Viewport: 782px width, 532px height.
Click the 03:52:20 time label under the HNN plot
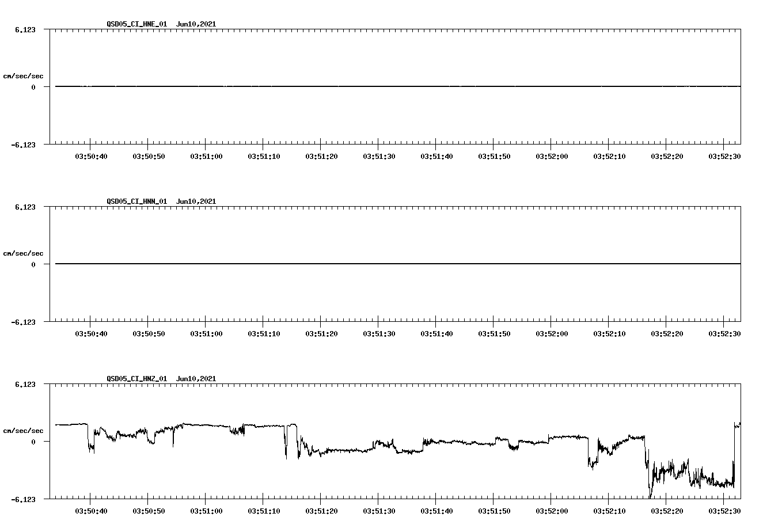click(667, 334)
